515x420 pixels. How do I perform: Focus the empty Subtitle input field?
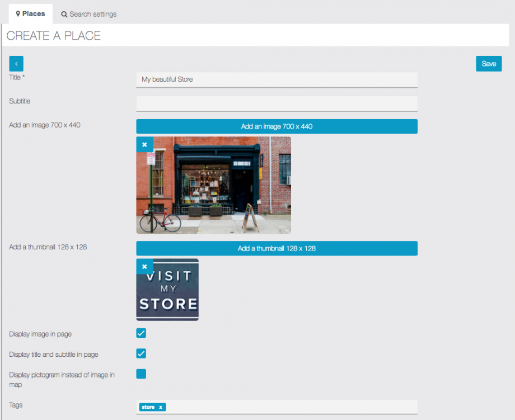pyautogui.click(x=277, y=103)
